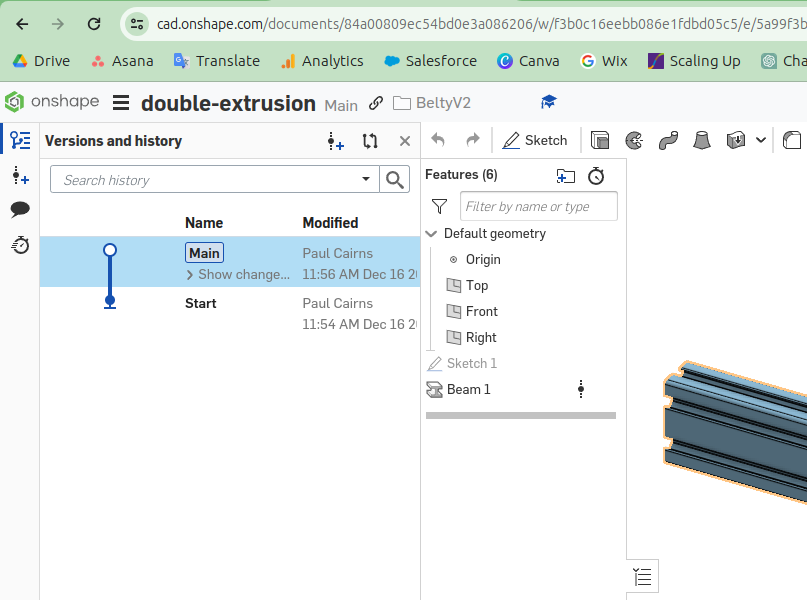Open the Wix bookmark
This screenshot has height=600, width=807.
(x=604, y=61)
